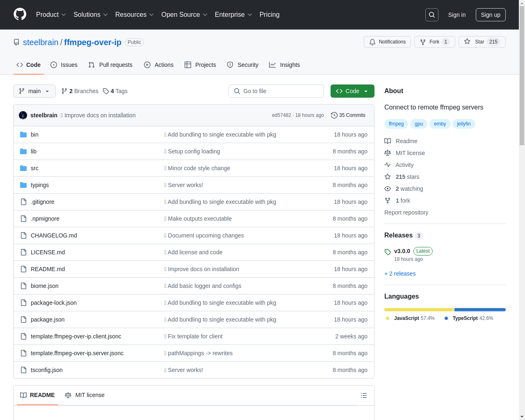Click the Sign up button
525x420 pixels.
[491, 15]
